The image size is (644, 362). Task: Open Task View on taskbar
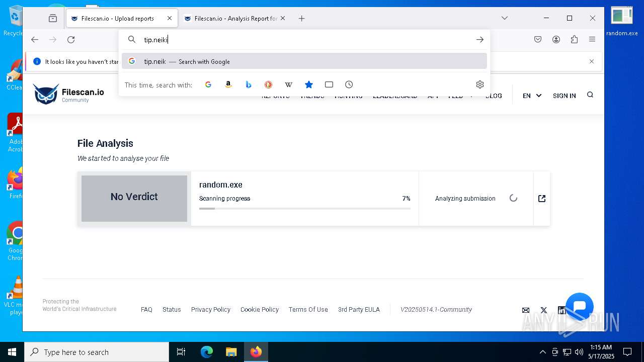pos(181,352)
